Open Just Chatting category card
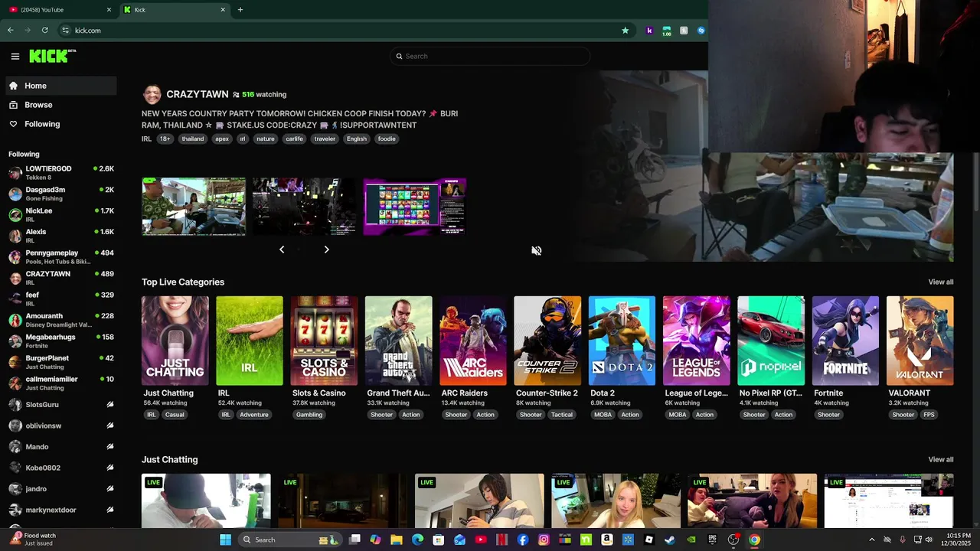This screenshot has width=980, height=551. pyautogui.click(x=175, y=341)
